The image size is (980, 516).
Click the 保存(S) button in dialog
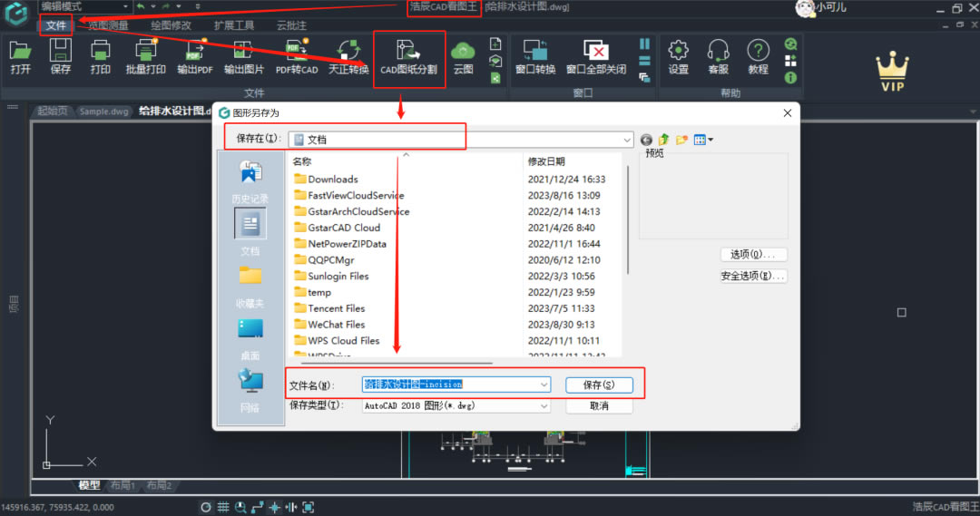pyautogui.click(x=599, y=385)
